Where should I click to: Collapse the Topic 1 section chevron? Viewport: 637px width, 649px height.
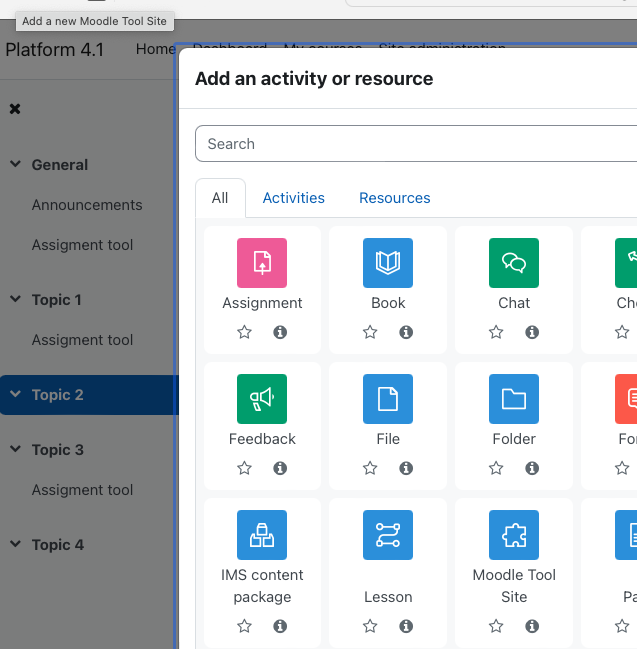click(x=15, y=299)
